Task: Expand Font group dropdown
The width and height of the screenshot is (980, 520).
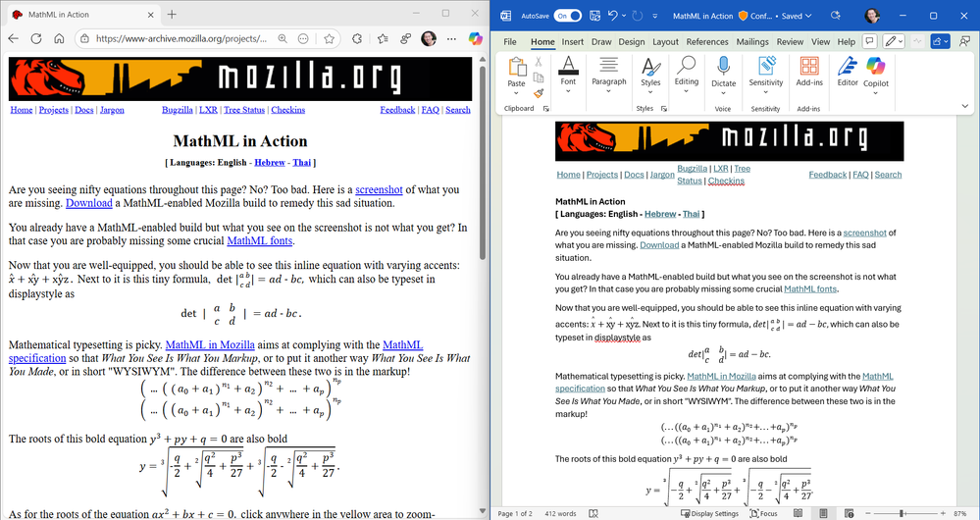Action: (x=568, y=91)
